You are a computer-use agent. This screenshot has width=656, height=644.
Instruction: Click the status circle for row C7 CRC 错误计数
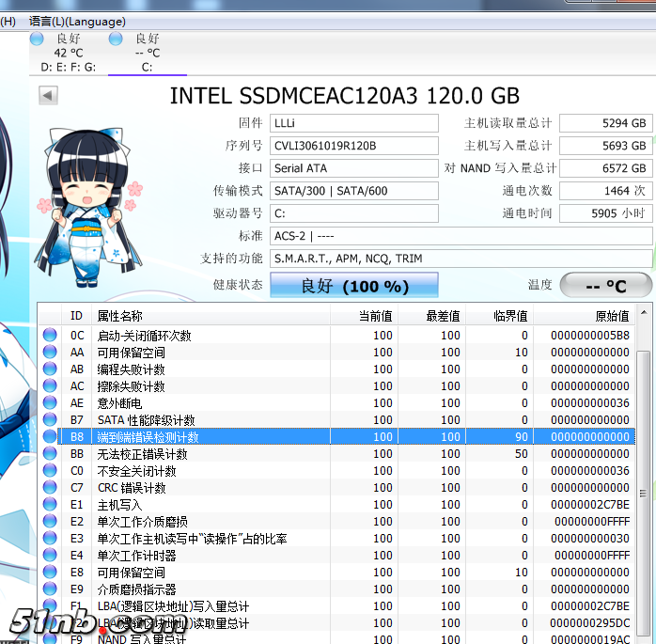point(50,488)
